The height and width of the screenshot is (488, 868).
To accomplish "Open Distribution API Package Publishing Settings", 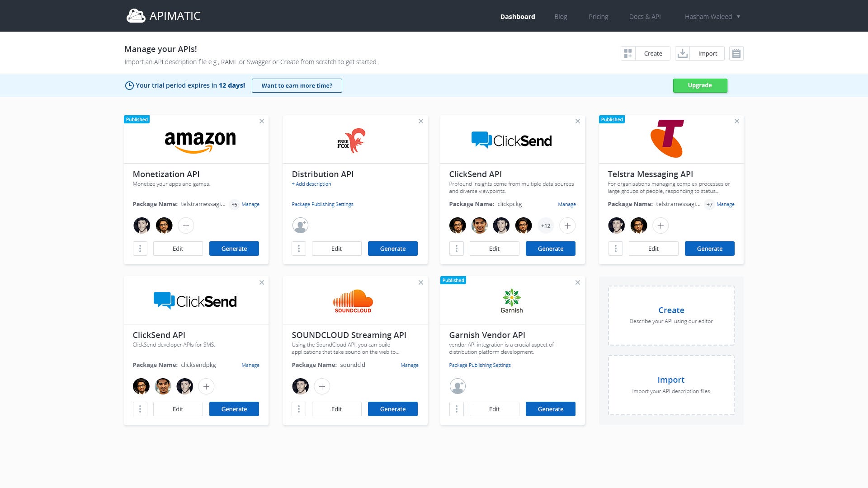I will [x=322, y=204].
